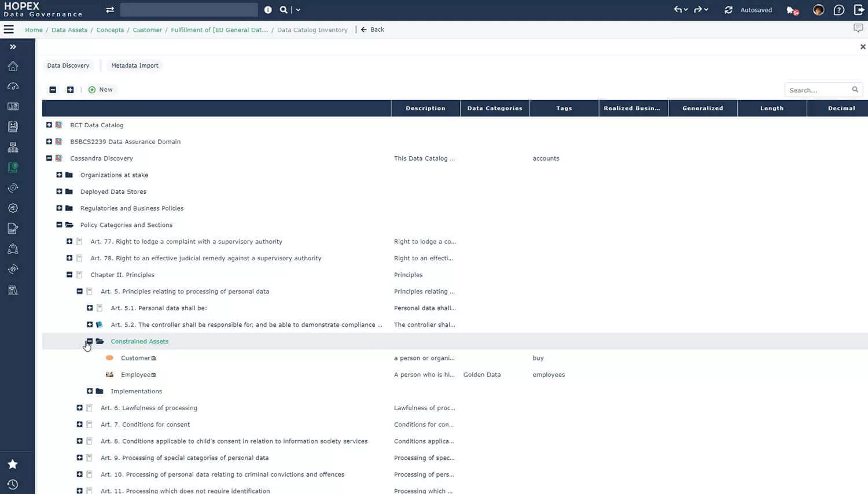Open the Favorites star icon

pos(13,464)
